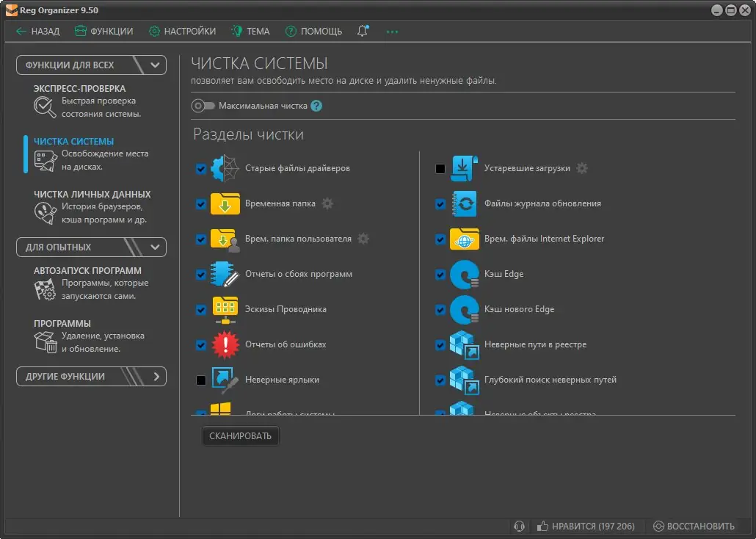Click the Эскизы Проводника thumbnails folder icon
756x539 pixels.
[225, 310]
